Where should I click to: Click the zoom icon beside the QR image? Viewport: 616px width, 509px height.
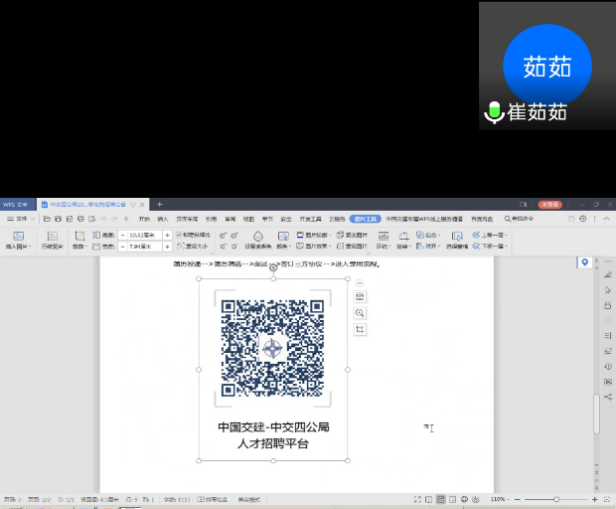[360, 313]
